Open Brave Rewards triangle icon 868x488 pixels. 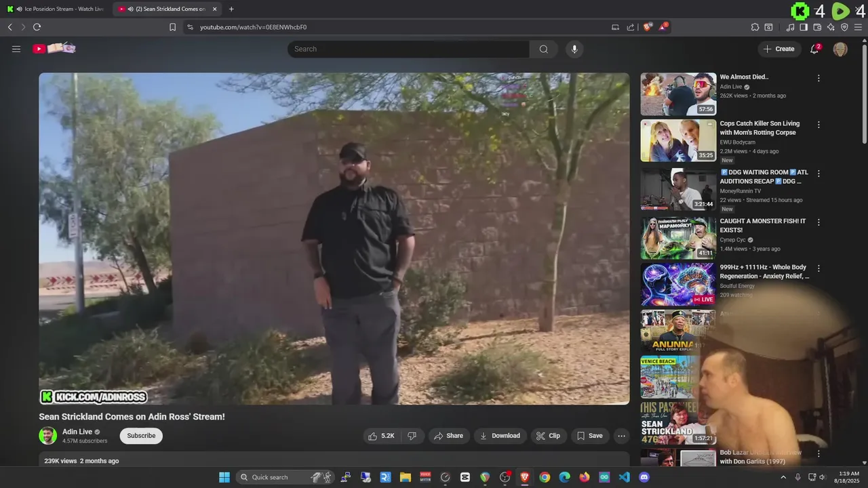click(x=663, y=27)
